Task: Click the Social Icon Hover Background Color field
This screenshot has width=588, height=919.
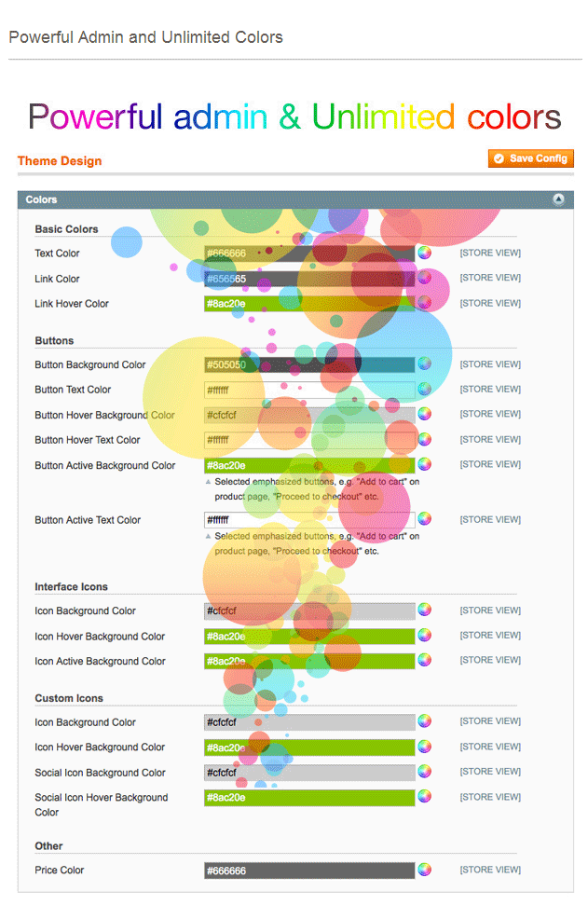Action: tap(309, 798)
